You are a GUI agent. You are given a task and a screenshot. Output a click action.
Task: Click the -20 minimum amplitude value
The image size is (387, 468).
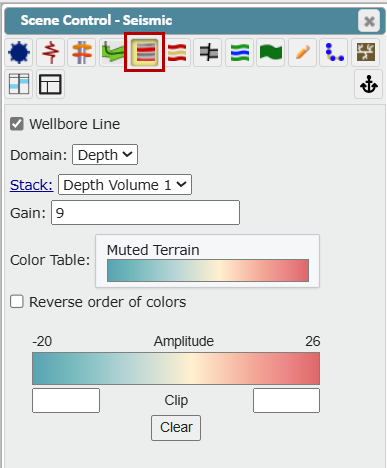42,341
